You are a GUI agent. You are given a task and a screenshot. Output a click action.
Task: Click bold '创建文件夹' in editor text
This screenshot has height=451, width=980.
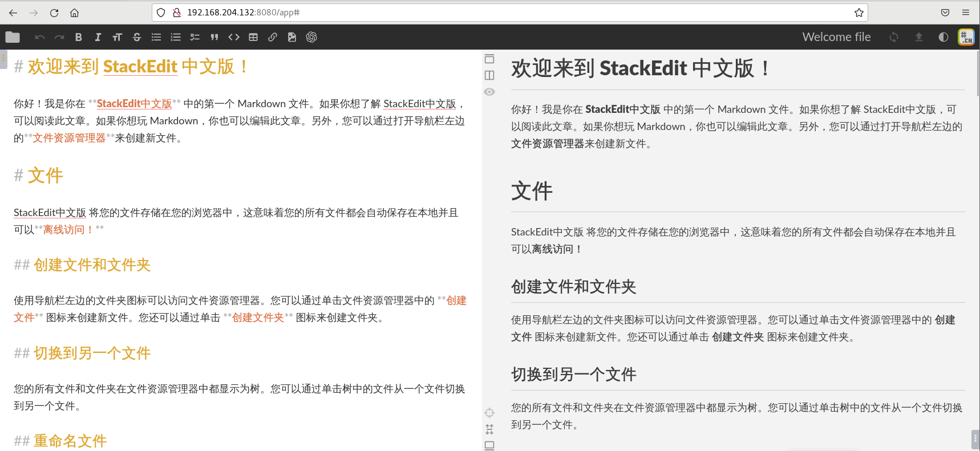258,318
